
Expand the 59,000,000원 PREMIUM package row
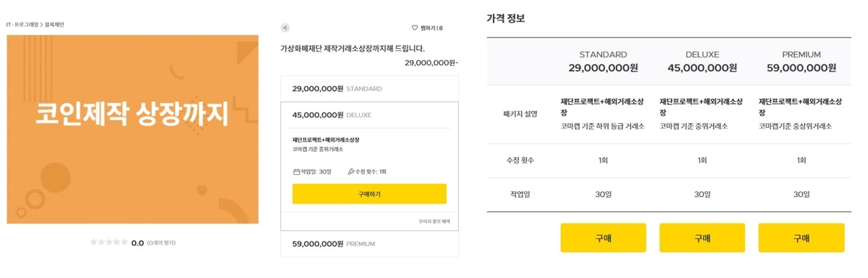[x=370, y=243]
